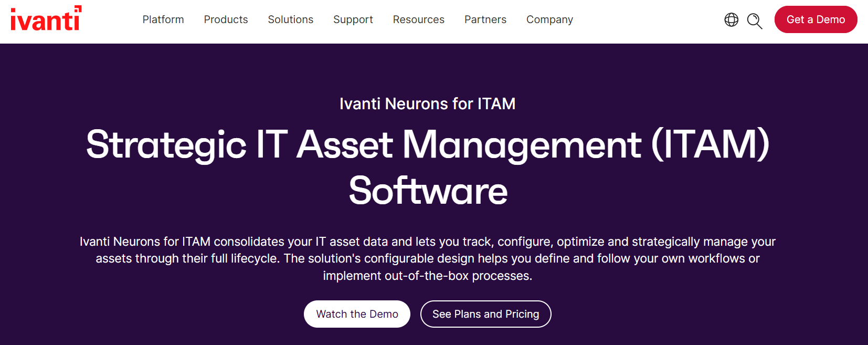Click the Strategic IT Asset Management heading
Screen dimensions: 868x345
point(428,168)
